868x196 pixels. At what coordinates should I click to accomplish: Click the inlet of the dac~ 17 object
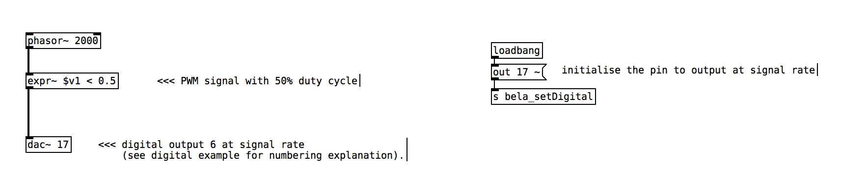click(x=29, y=138)
